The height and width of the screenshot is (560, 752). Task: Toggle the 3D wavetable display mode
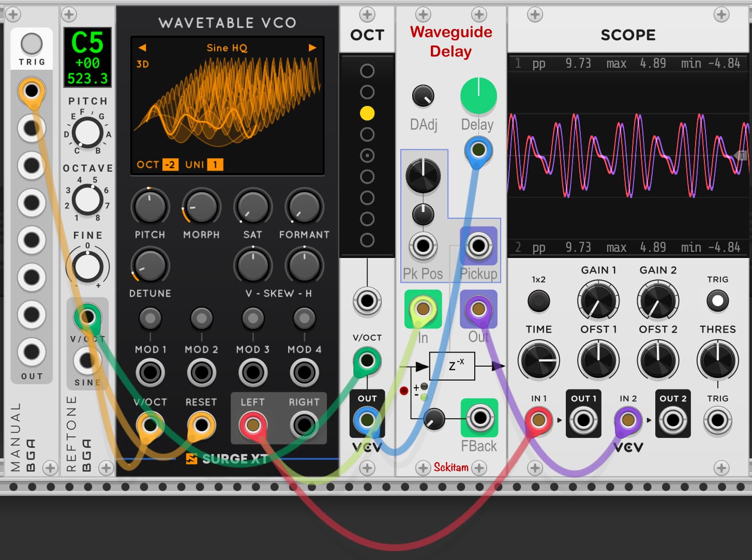[142, 64]
